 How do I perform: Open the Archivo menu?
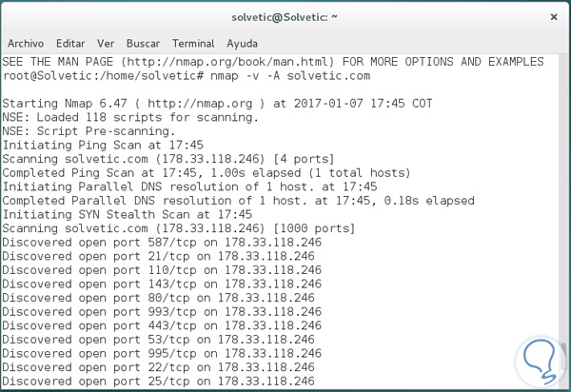pos(26,44)
